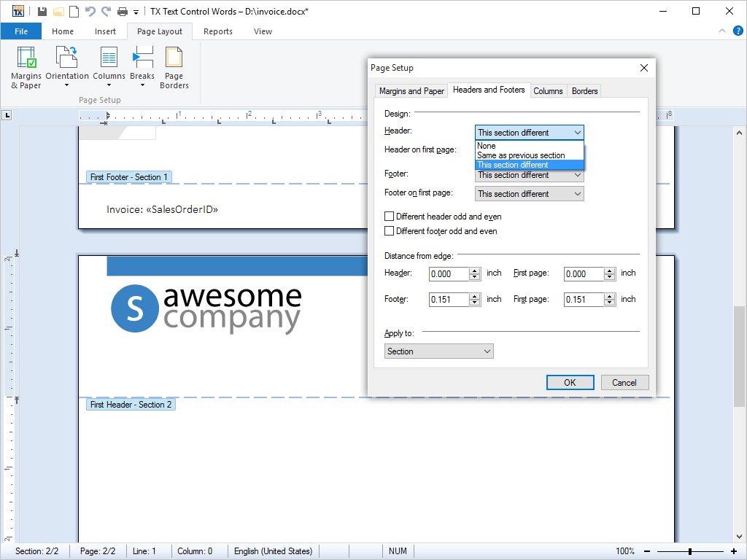747x560 pixels.
Task: Click the Save icon in quick access toolbar
Action: point(42,11)
